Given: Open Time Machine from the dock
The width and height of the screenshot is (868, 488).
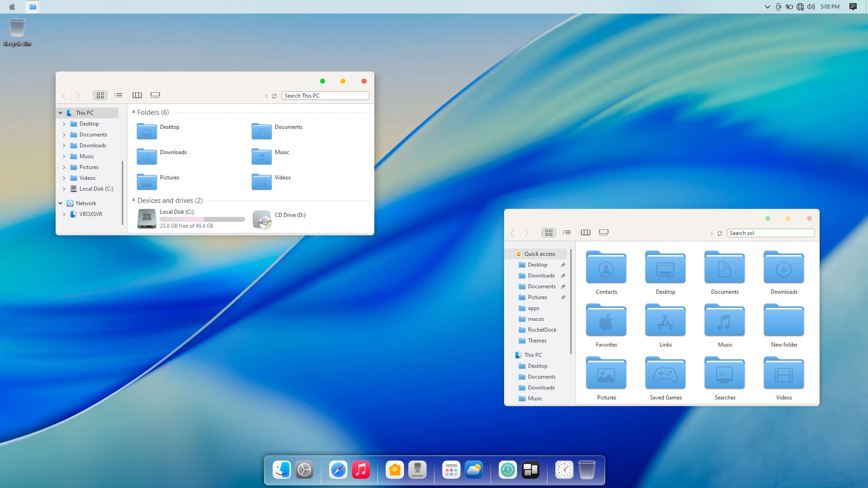Looking at the screenshot, I should point(507,470).
